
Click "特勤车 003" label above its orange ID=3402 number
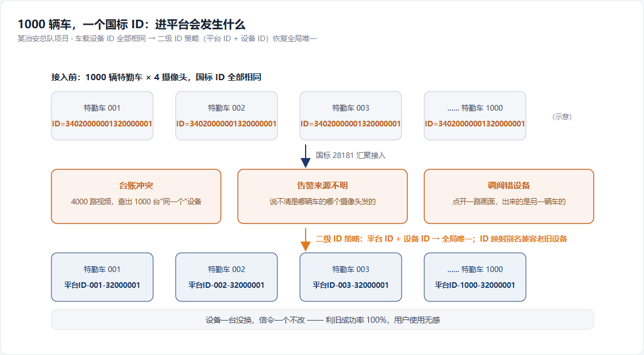point(351,108)
